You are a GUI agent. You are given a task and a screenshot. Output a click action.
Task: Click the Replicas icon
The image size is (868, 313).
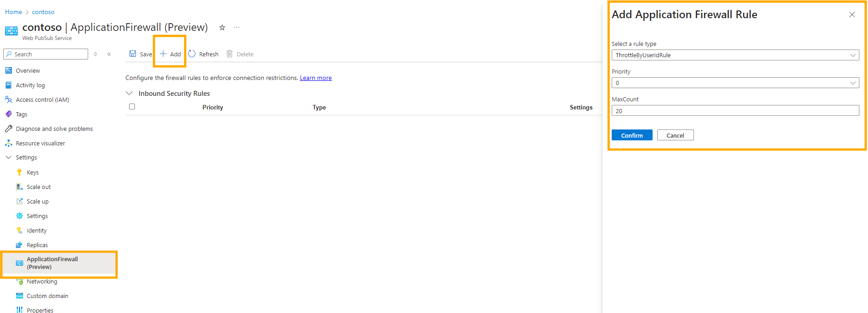pos(19,245)
